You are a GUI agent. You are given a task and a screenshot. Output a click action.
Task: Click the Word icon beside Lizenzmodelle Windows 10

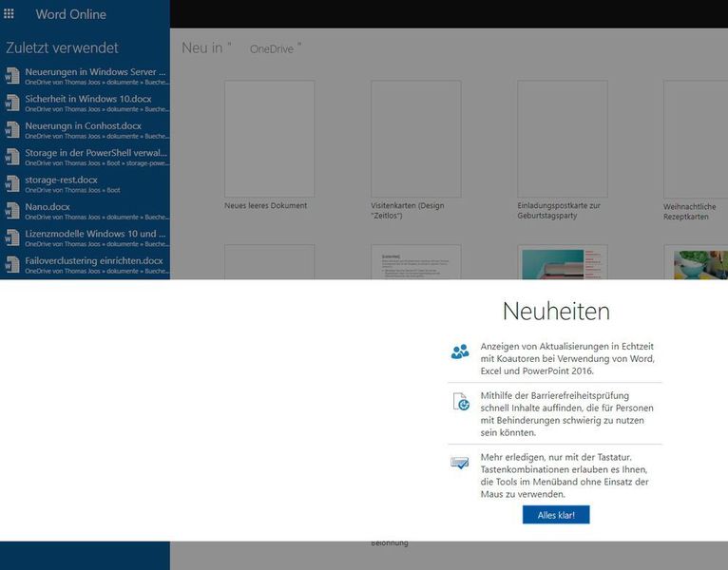click(x=12, y=237)
